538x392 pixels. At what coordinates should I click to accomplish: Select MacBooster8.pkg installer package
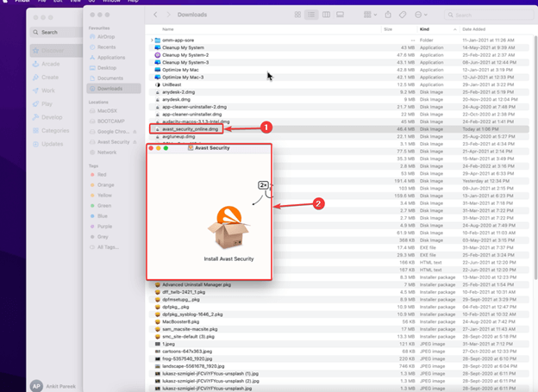tap(339, 321)
